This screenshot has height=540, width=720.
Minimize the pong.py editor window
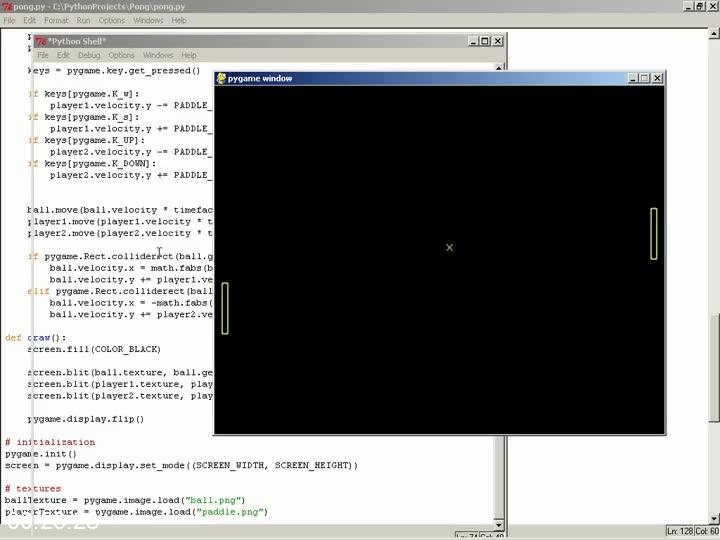pos(688,6)
